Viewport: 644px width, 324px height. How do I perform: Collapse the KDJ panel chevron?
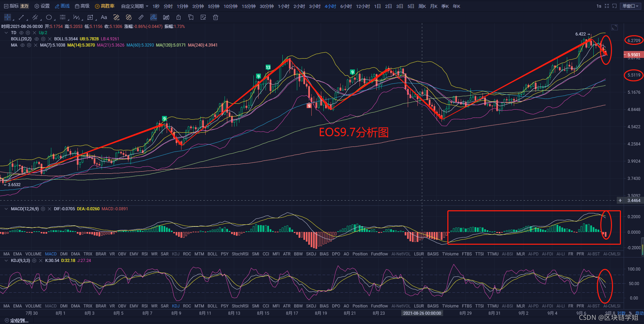(x=6, y=261)
